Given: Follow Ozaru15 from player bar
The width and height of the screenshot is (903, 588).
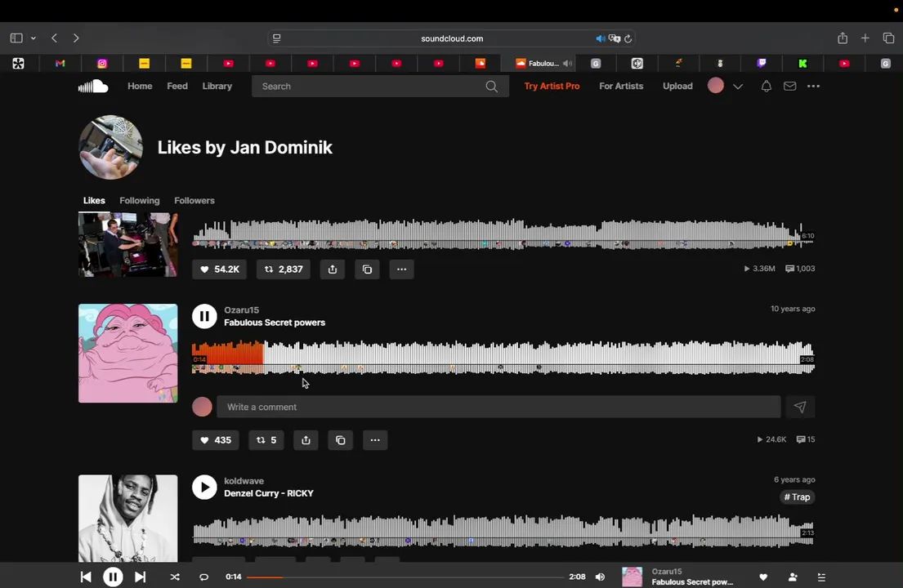Looking at the screenshot, I should point(793,577).
